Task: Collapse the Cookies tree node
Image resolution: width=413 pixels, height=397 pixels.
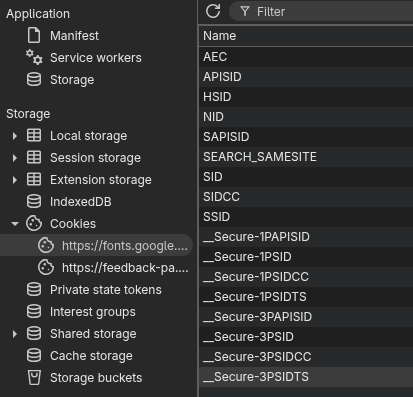Action: (15, 224)
